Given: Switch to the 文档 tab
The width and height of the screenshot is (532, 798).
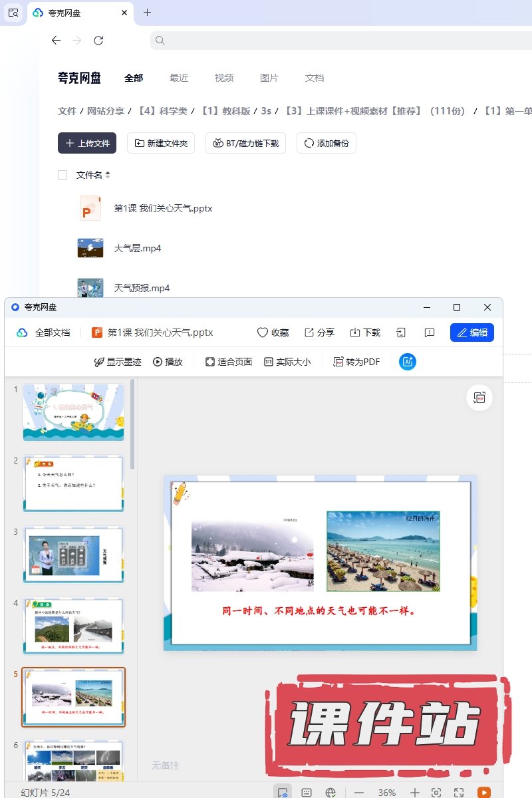Looking at the screenshot, I should click(315, 78).
